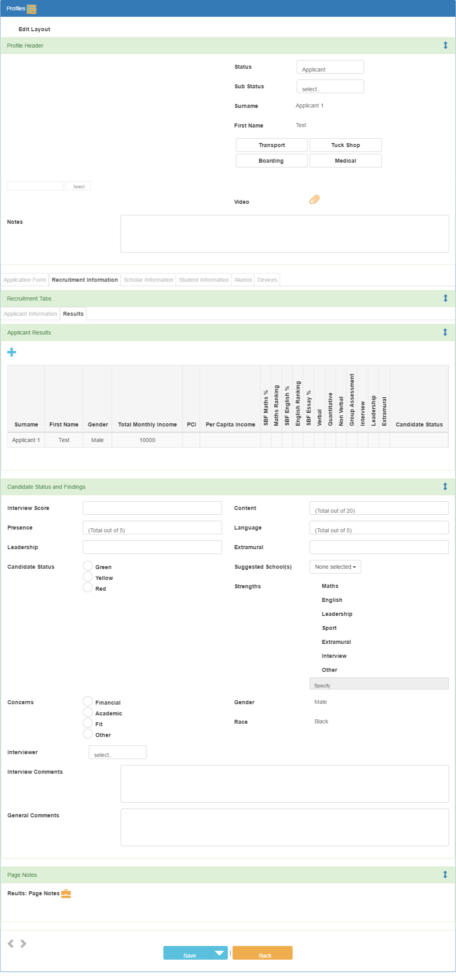Click the Video paperclip attachment icon
This screenshot has height=980, width=456.
point(314,199)
